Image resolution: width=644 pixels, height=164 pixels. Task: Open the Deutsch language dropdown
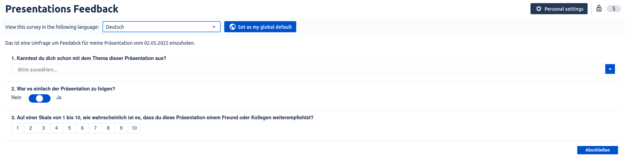pos(161,27)
